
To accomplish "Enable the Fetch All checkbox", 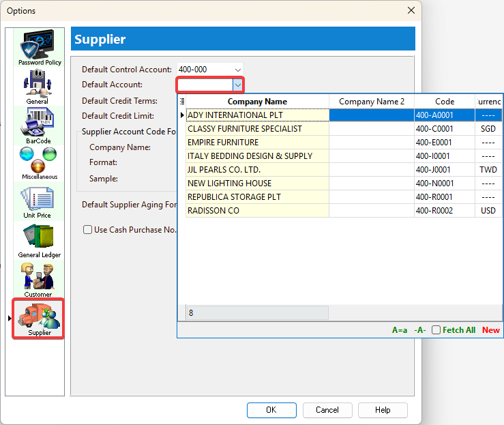I will [x=436, y=330].
